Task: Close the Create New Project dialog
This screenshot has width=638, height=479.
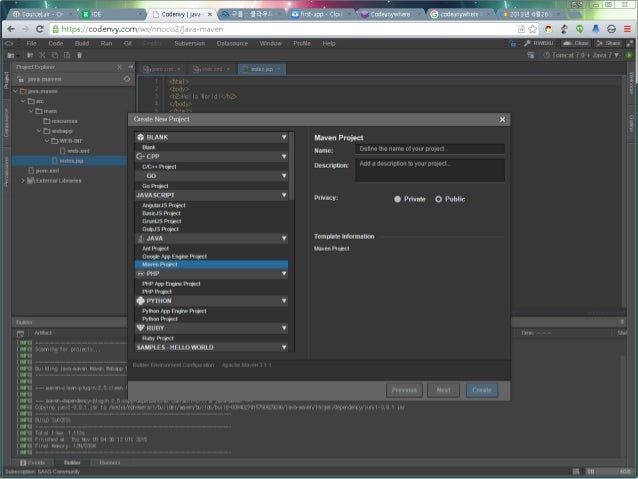Action: point(502,119)
